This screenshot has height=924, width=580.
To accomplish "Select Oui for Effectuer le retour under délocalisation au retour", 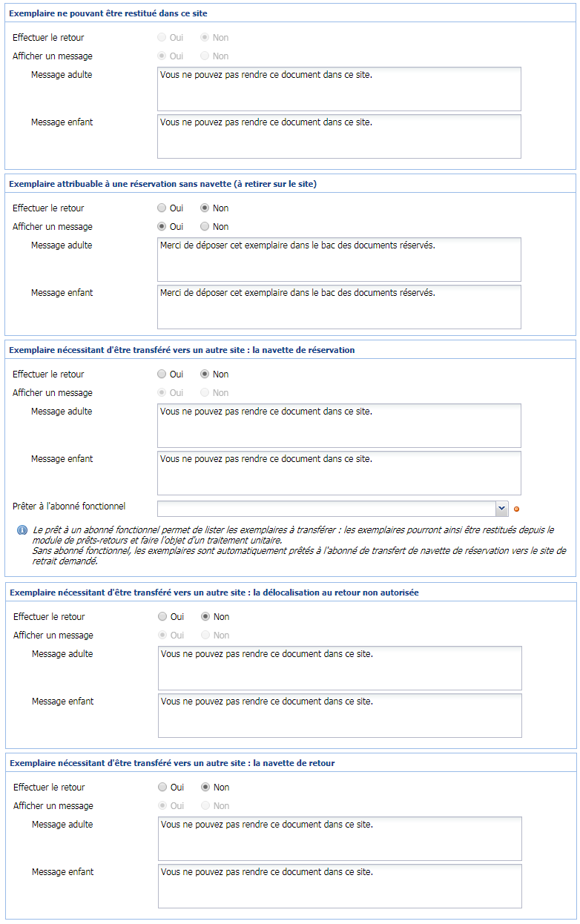I will (x=161, y=616).
